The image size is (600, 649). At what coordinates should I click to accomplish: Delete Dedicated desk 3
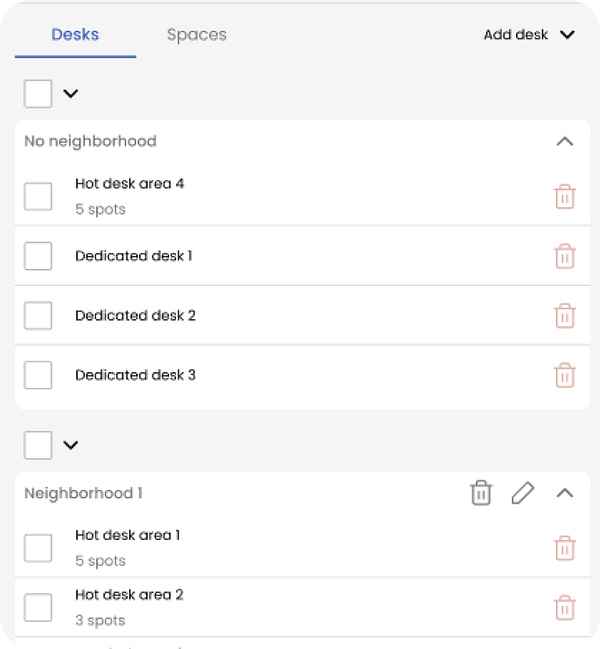point(565,375)
